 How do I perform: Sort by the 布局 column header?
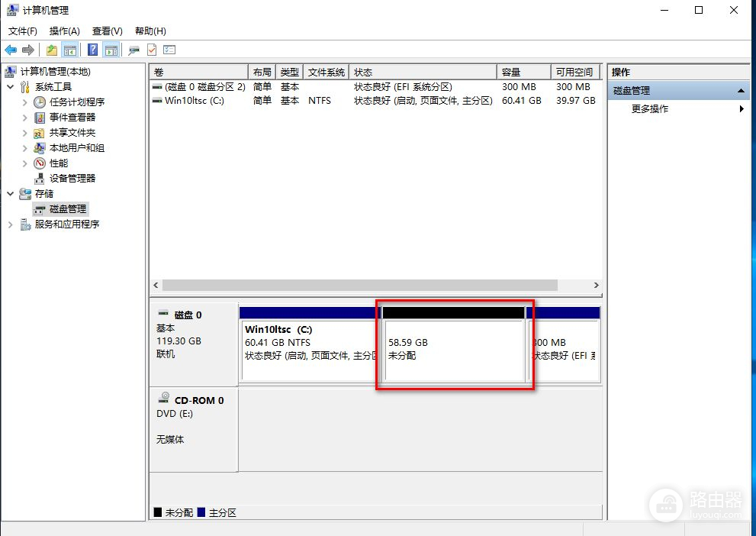pos(262,73)
